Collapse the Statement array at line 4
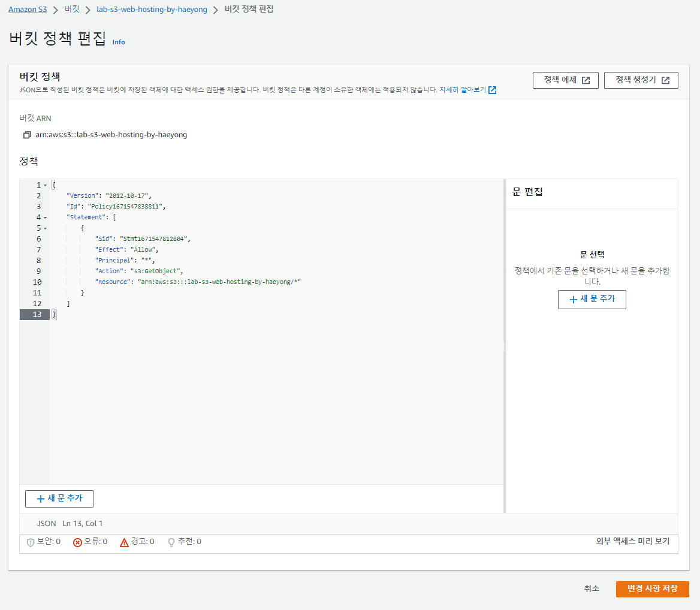 pos(46,217)
